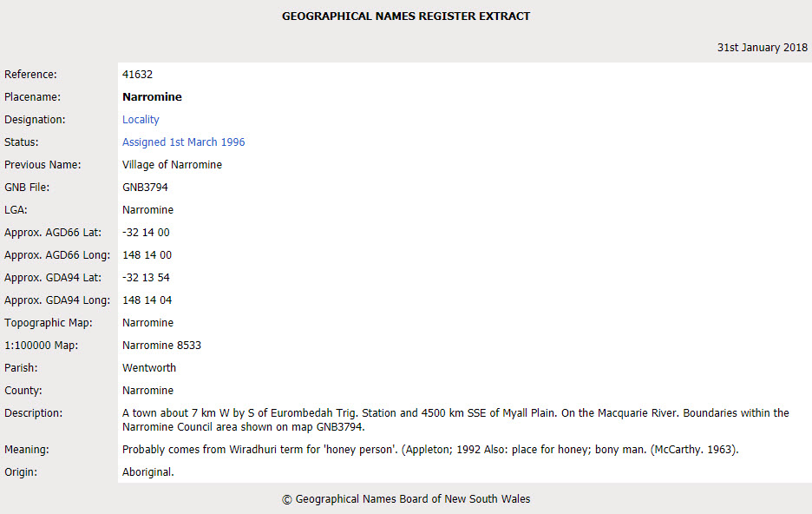Click the AGD66 latitude value -32 14 00
This screenshot has width=812, height=514.
[x=146, y=233]
